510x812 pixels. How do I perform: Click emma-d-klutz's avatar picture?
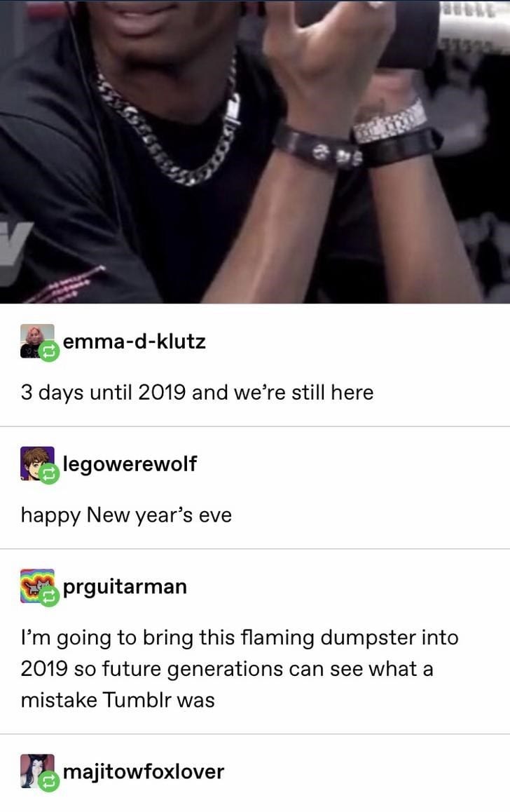pos(36,341)
